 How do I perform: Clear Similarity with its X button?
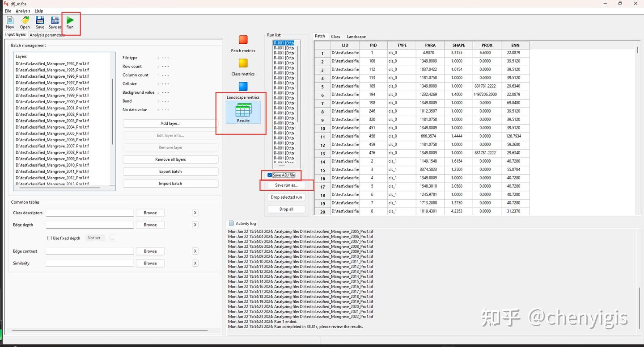195,263
